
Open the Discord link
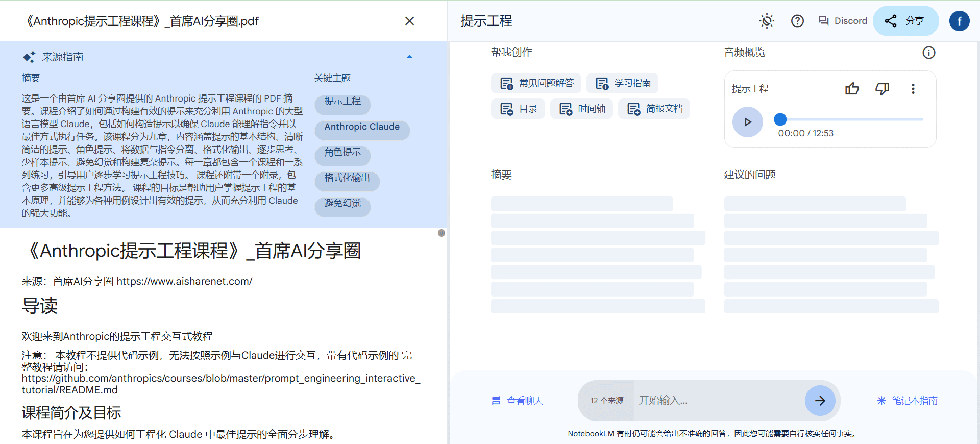click(x=842, y=21)
